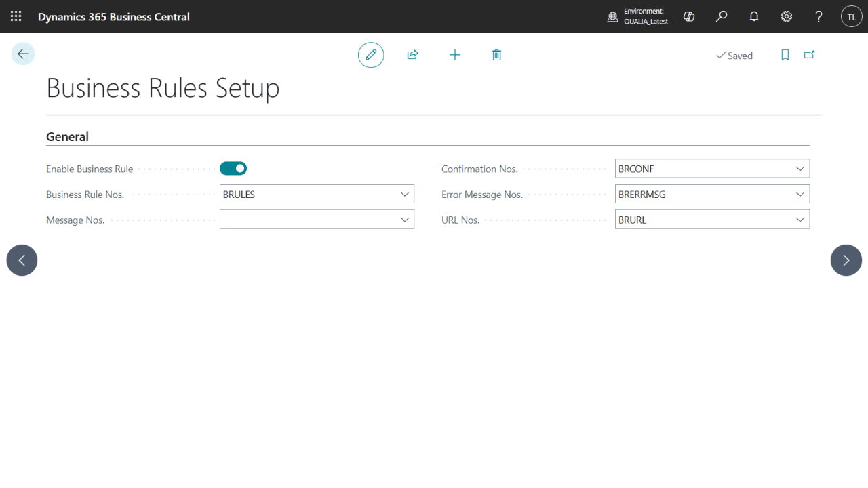This screenshot has height=488, width=868.
Task: Click the QUALIA_Latest environment name
Action: click(x=646, y=22)
